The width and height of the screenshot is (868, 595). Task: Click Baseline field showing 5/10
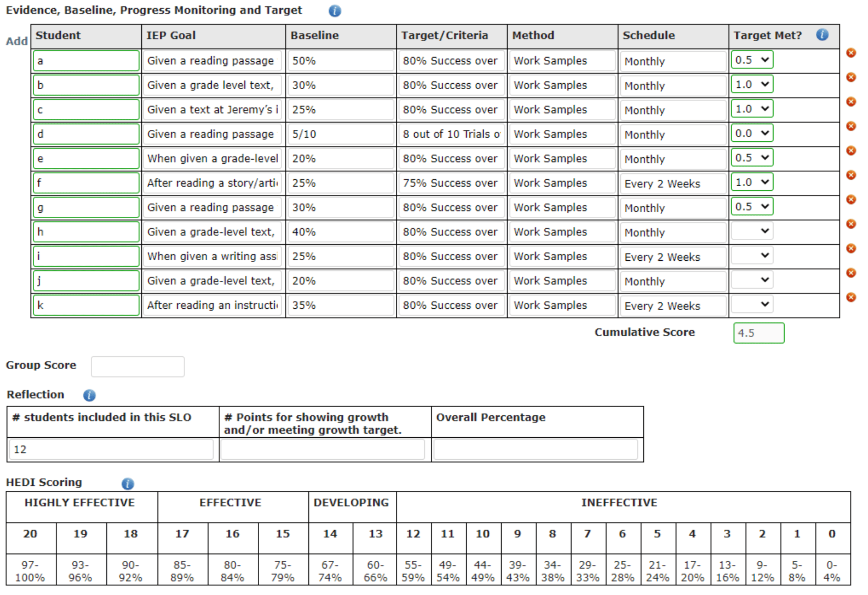tap(341, 134)
